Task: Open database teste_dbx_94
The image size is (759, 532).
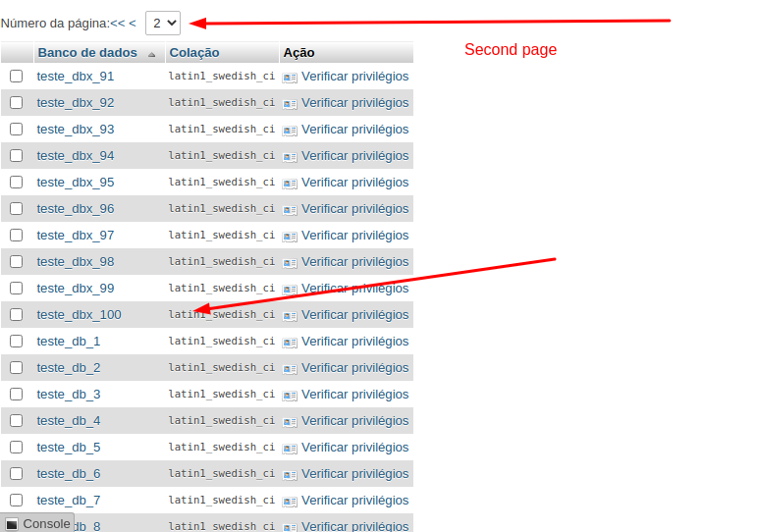Action: [76, 156]
